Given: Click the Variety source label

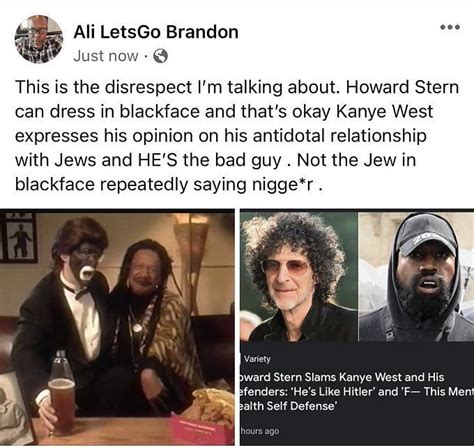Looking at the screenshot, I should point(257,359).
